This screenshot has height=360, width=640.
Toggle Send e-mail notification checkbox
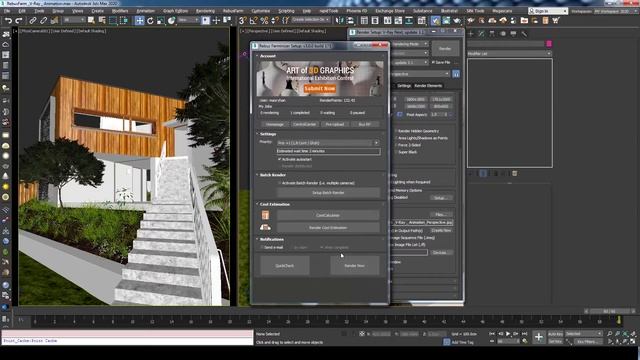262,247
